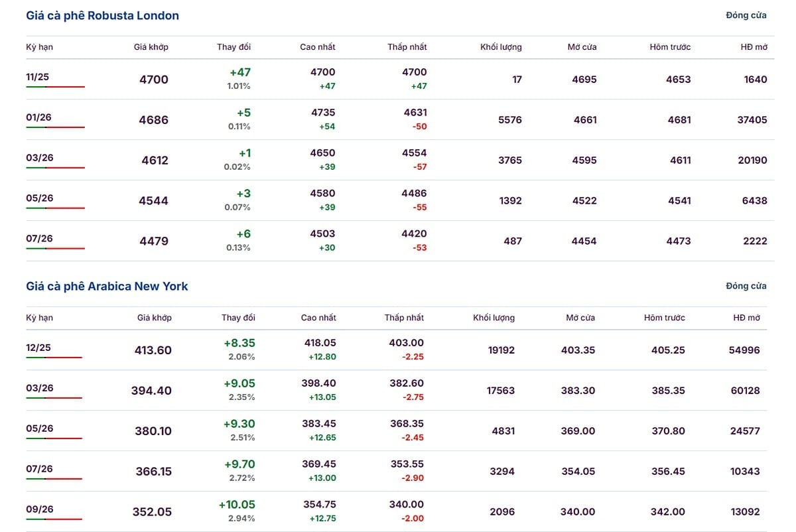Click the Robusta London "Đóng cửa" status label
The height and width of the screenshot is (532, 796).
(x=746, y=15)
